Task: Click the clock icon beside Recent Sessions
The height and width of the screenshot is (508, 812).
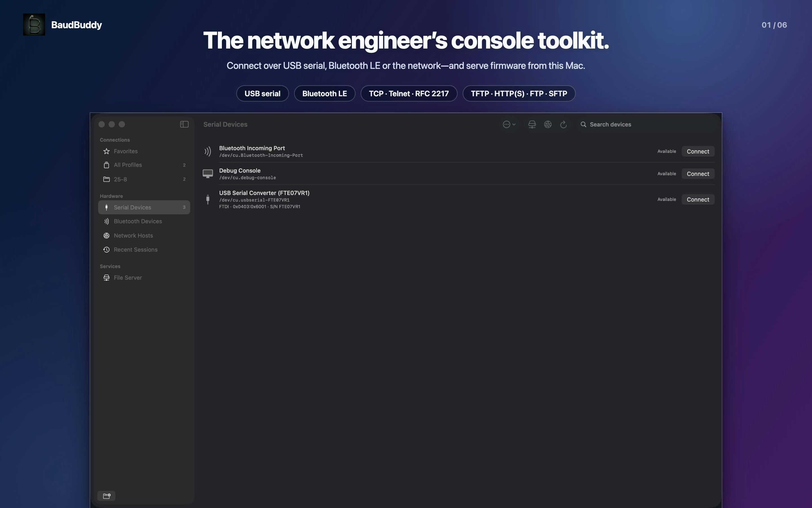Action: (106, 250)
